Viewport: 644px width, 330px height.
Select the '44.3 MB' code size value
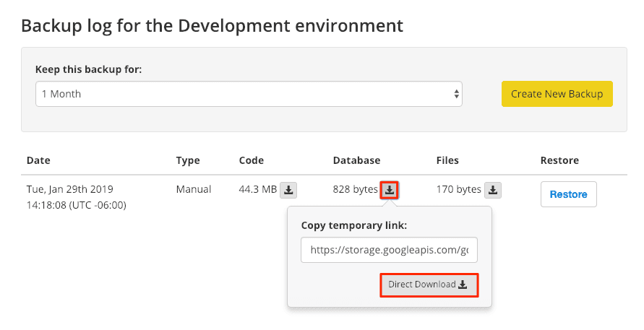point(258,189)
